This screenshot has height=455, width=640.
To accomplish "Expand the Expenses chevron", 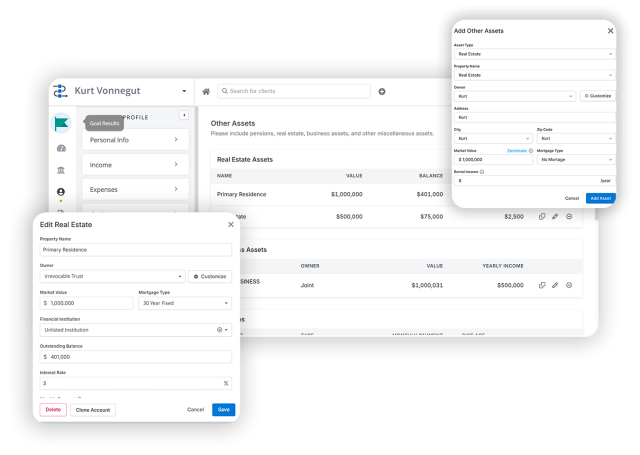I will coord(176,189).
